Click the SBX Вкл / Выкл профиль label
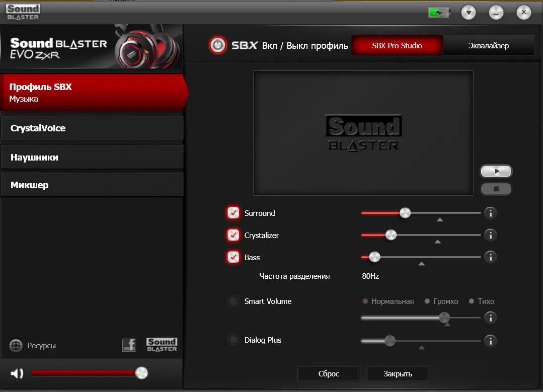This screenshot has width=543, height=392. tap(290, 45)
